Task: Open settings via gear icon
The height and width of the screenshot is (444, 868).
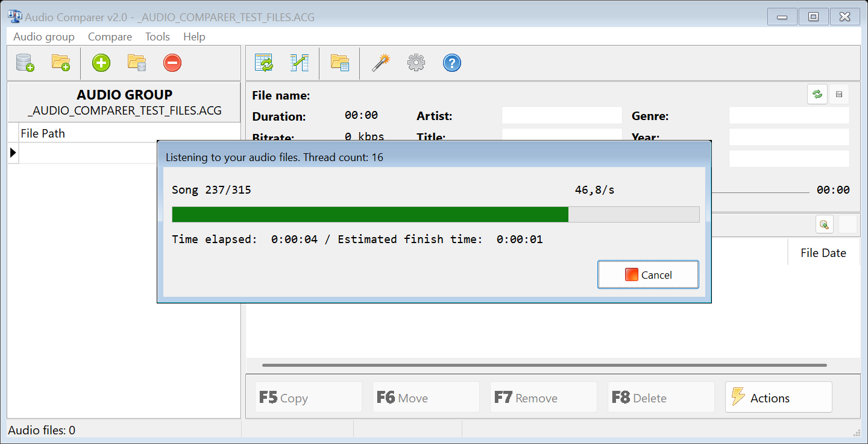Action: point(416,63)
